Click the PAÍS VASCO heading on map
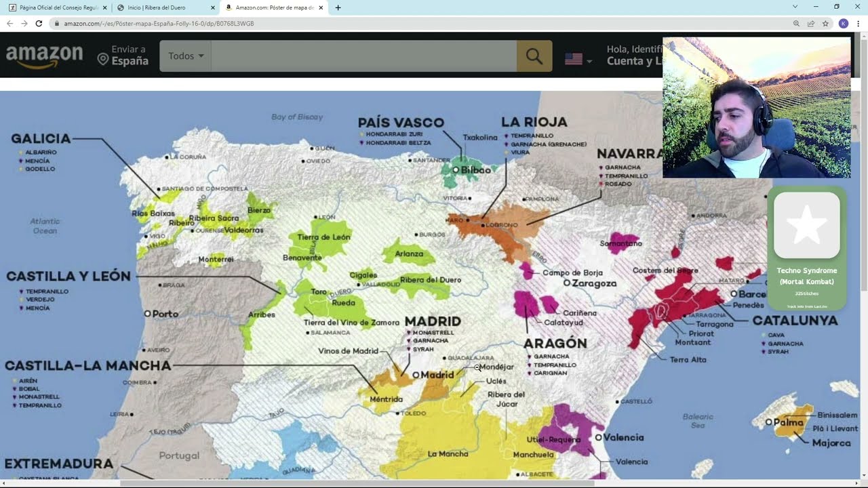This screenshot has height=488, width=868. pos(401,123)
